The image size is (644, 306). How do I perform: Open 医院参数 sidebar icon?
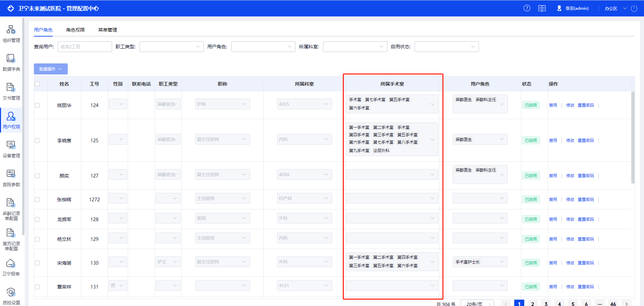click(11, 178)
